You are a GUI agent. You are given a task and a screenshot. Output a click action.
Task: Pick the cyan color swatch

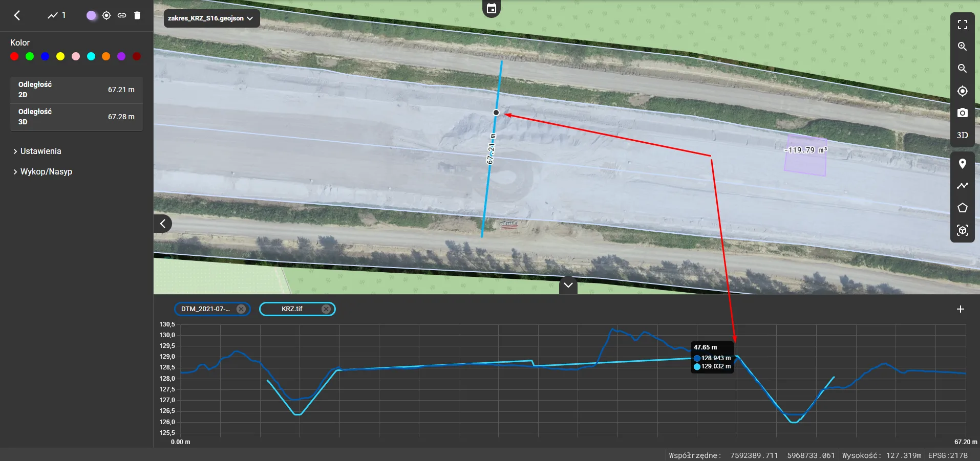point(91,57)
